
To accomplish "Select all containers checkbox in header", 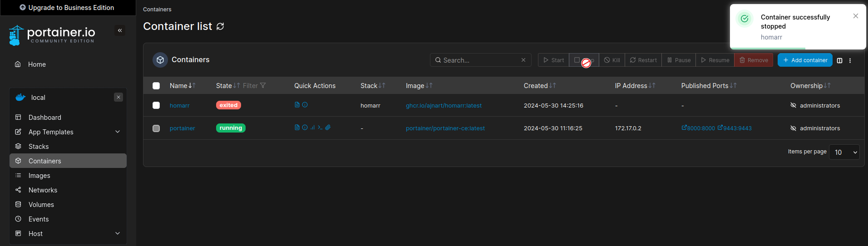I will pos(156,86).
